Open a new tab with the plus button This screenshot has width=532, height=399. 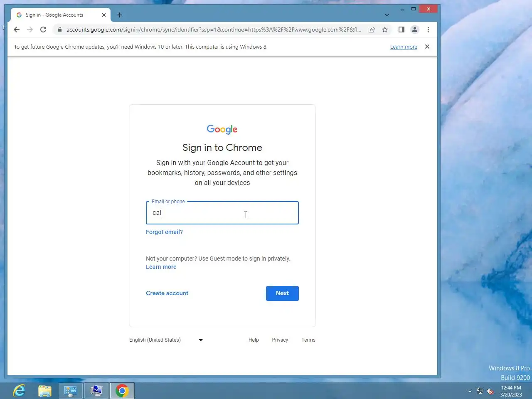120,15
